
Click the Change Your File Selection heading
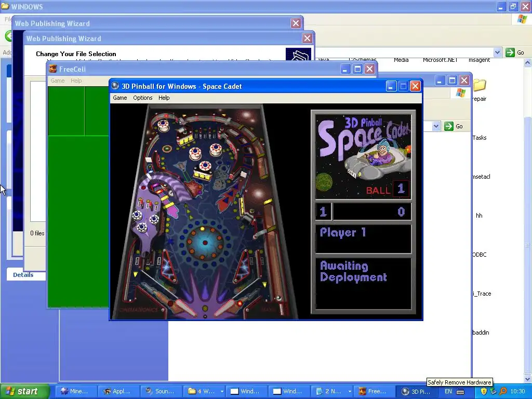tap(76, 54)
